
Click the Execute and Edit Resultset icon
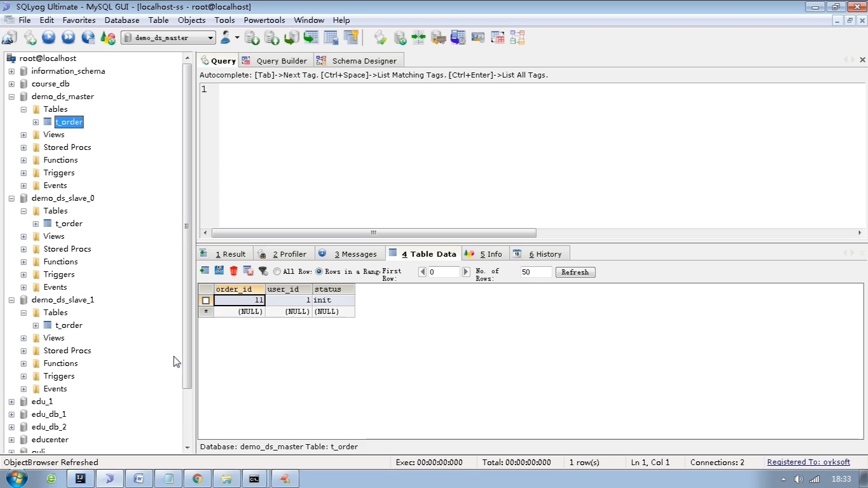tap(88, 37)
